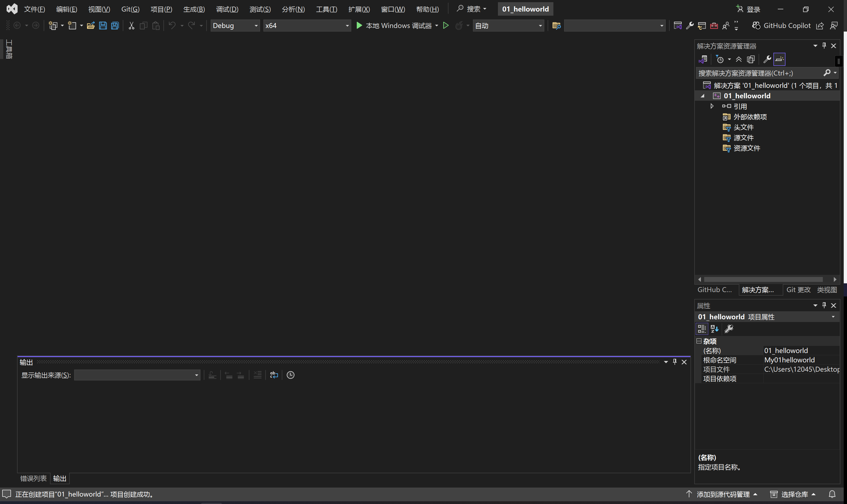This screenshot has width=847, height=504.
Task: Click the Find in Files folder icon
Action: click(x=556, y=26)
